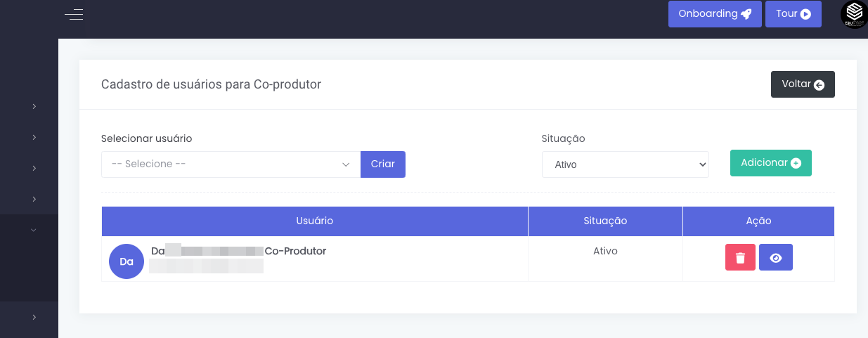Go back using the Voltar button
Image resolution: width=868 pixels, height=338 pixels.
pyautogui.click(x=802, y=84)
